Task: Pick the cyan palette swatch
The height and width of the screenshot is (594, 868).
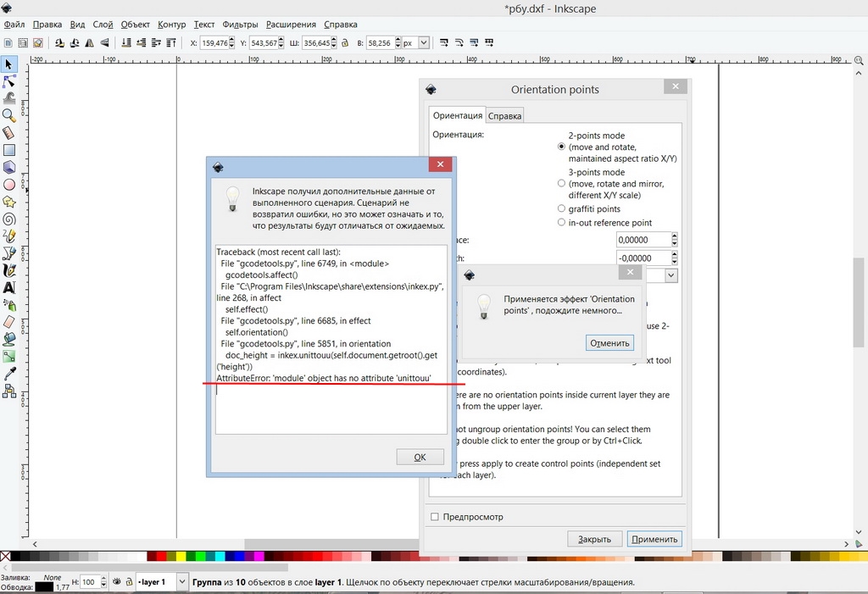Action: point(220,556)
